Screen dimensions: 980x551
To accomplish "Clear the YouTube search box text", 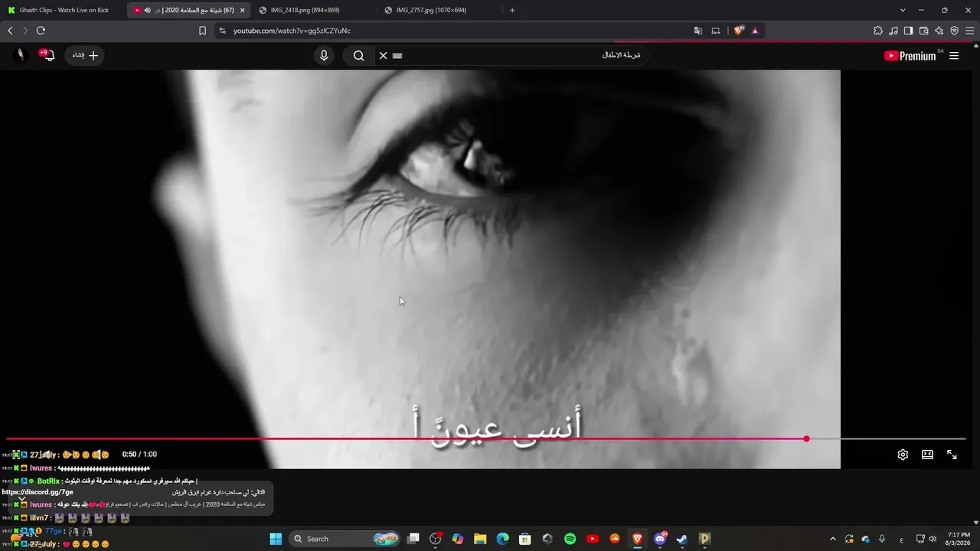I will 384,55.
